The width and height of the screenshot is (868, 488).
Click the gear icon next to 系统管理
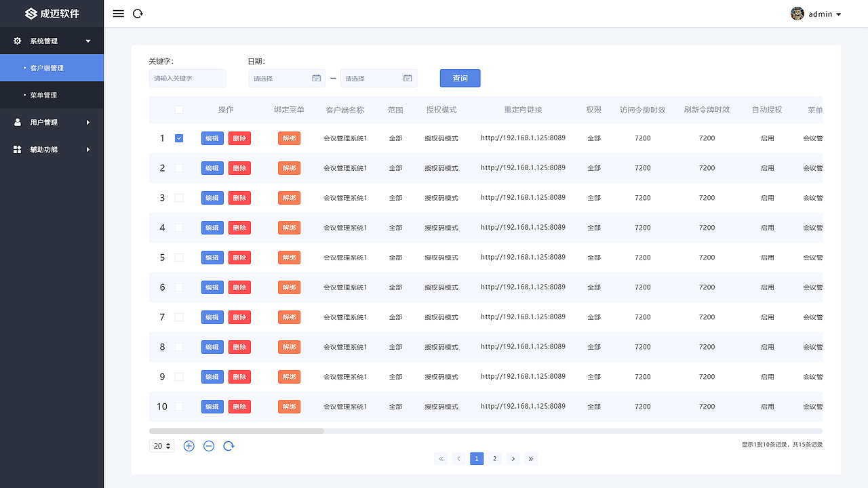click(x=18, y=41)
